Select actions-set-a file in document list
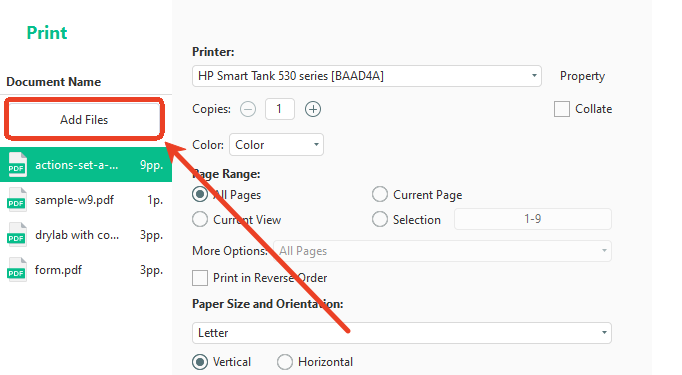The width and height of the screenshot is (682, 375). coord(86,165)
